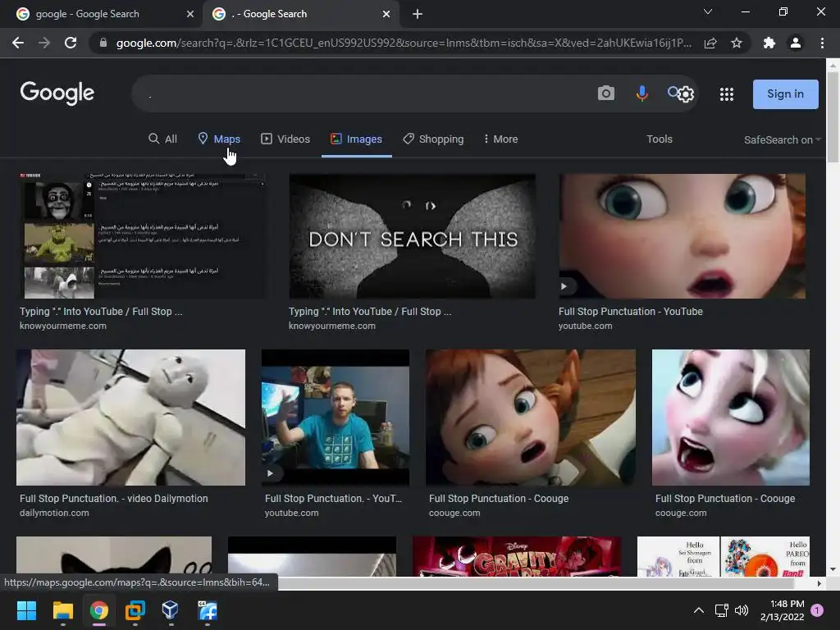
Task: Switch to the Videos tab
Action: pyautogui.click(x=285, y=139)
